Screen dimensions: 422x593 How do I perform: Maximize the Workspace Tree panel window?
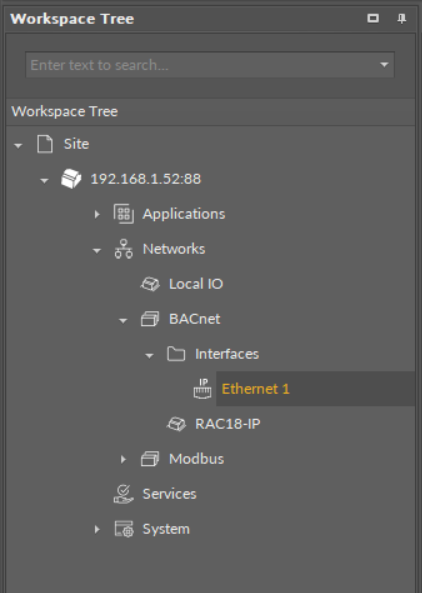[x=373, y=18]
